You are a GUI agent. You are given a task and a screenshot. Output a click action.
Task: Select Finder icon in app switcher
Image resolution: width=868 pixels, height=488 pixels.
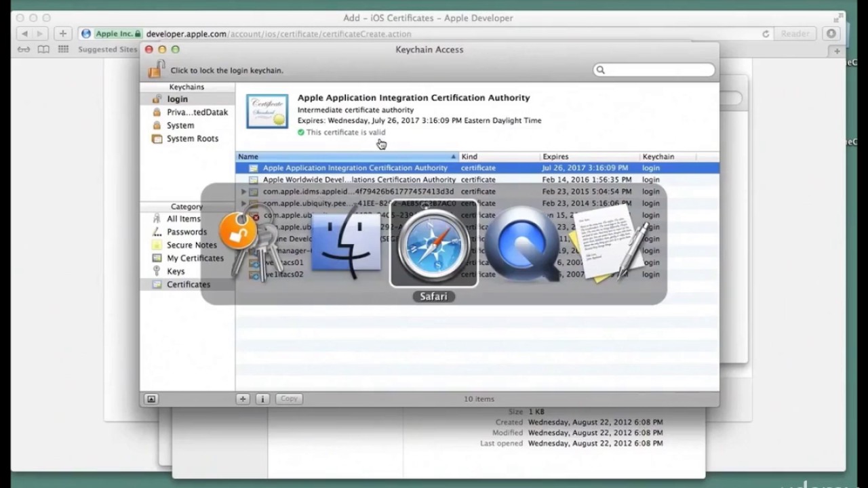345,244
